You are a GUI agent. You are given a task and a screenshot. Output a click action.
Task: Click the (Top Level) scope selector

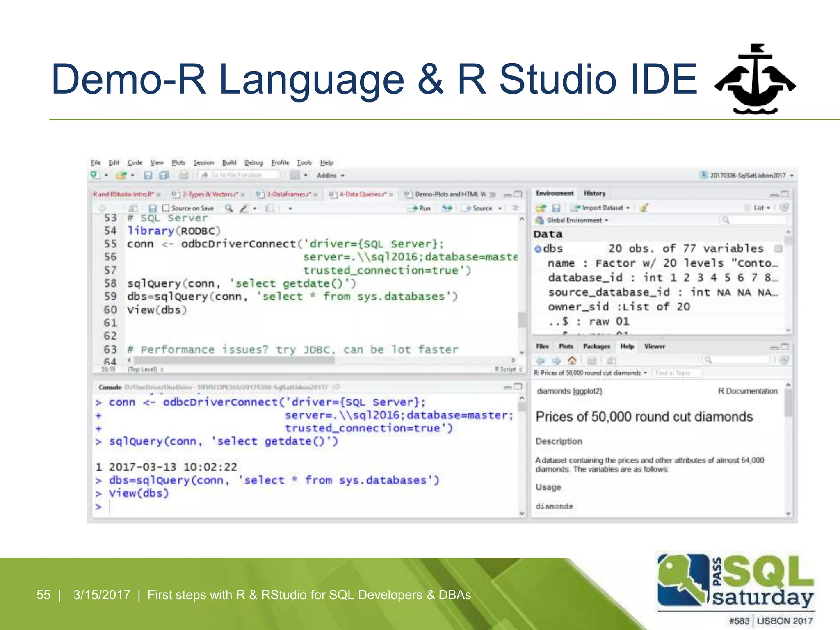146,370
